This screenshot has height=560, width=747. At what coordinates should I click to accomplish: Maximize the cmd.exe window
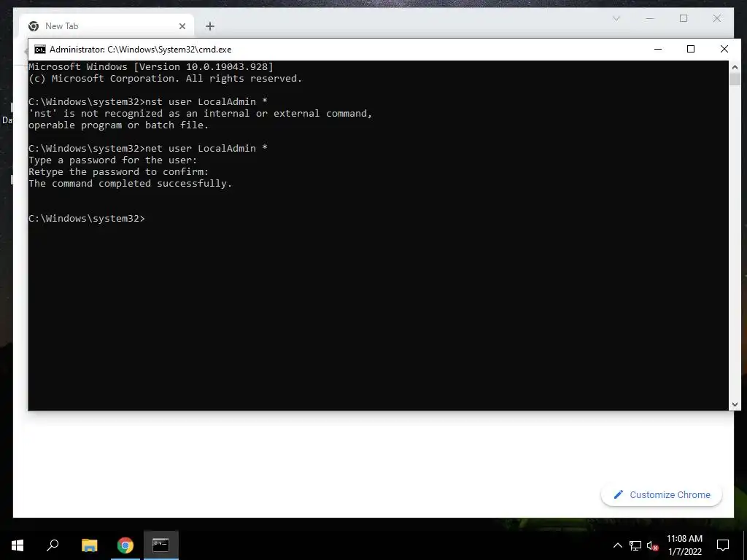pos(691,49)
